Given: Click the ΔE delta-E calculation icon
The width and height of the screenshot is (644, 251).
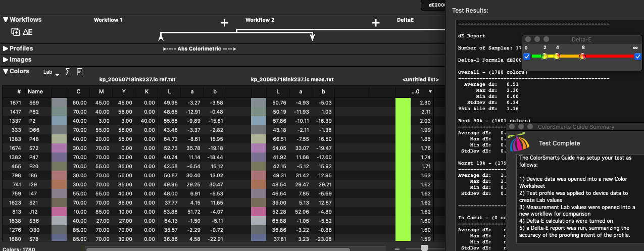Looking at the screenshot, I should [28, 32].
